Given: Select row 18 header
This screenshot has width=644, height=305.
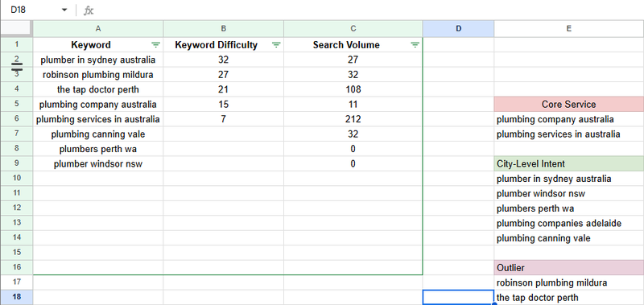Looking at the screenshot, I should click(x=16, y=297).
